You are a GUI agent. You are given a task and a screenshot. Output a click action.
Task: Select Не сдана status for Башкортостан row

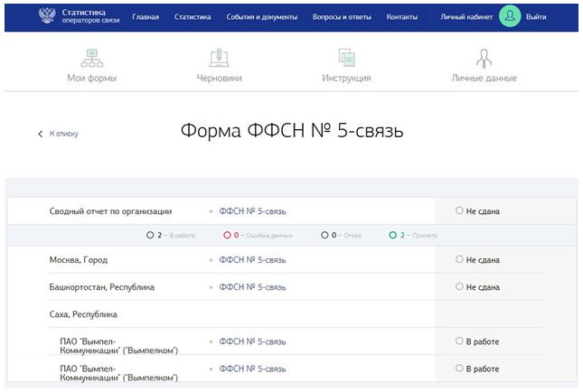click(460, 287)
